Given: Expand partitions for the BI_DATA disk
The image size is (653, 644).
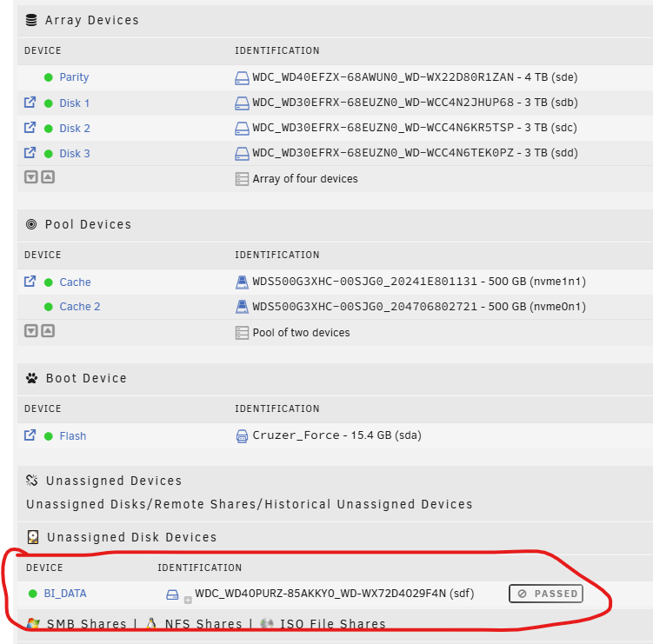Looking at the screenshot, I should (188, 600).
